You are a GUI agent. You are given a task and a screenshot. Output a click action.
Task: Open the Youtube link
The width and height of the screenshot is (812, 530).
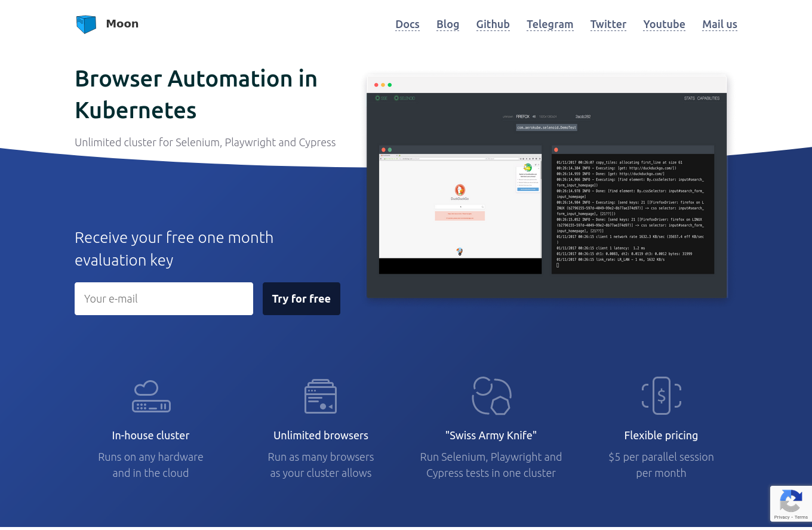(664, 24)
